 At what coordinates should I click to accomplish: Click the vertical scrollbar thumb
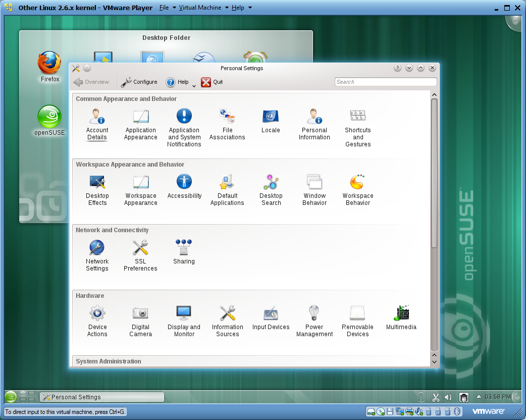[434, 173]
